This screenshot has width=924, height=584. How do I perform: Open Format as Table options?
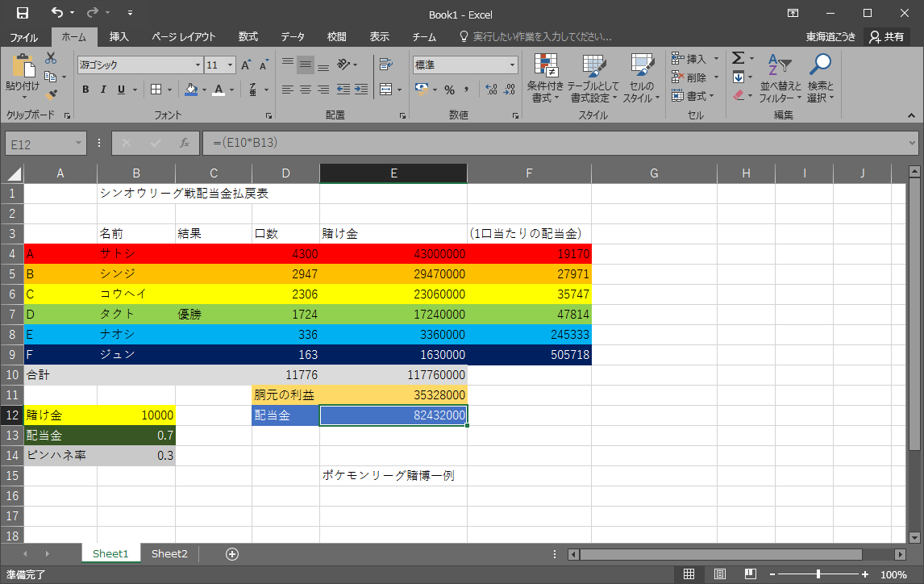[593, 77]
